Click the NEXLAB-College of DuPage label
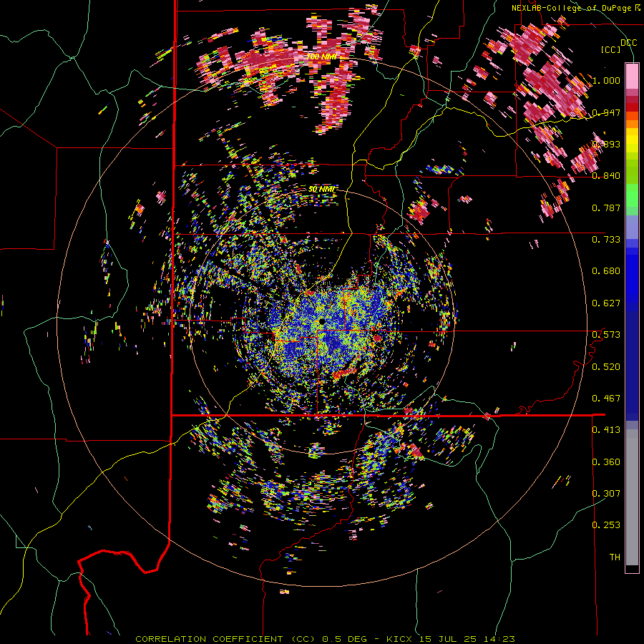This screenshot has width=644, height=644. 571,8
